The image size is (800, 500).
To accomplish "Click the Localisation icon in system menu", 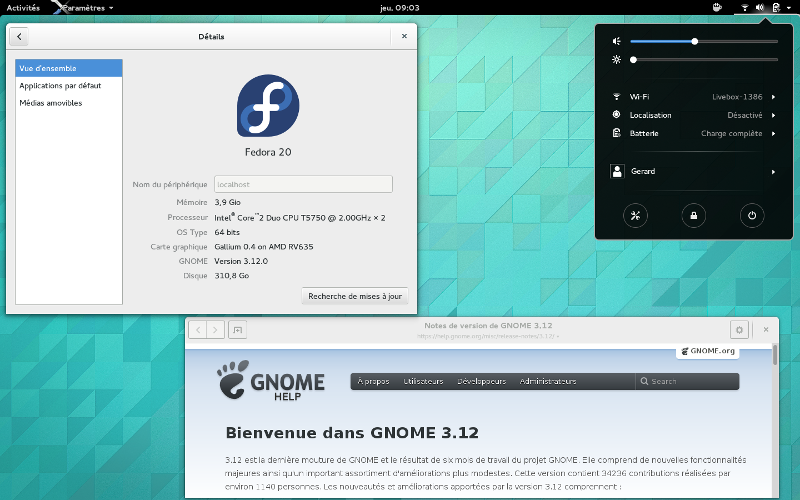I will (x=616, y=115).
